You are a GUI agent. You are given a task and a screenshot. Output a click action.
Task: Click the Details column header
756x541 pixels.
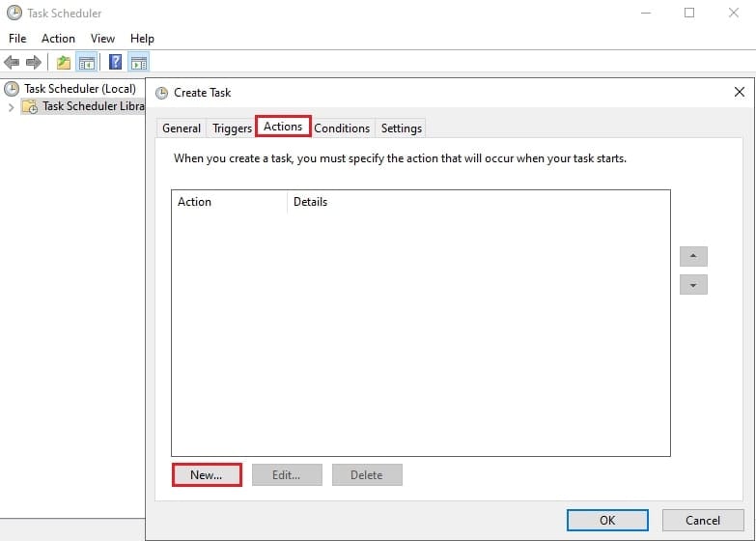coord(310,202)
